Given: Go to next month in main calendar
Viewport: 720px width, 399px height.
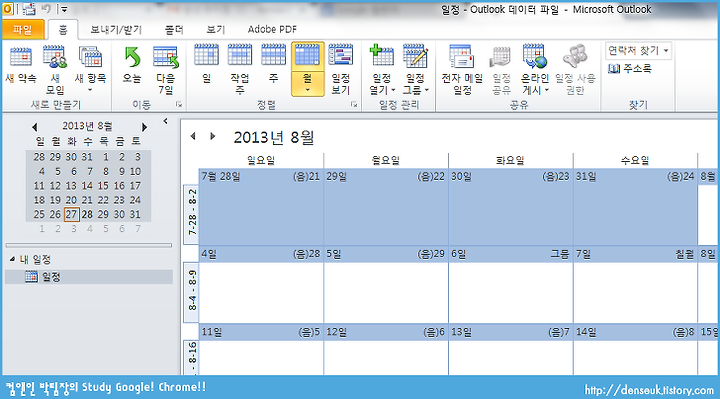Looking at the screenshot, I should coord(212,136).
